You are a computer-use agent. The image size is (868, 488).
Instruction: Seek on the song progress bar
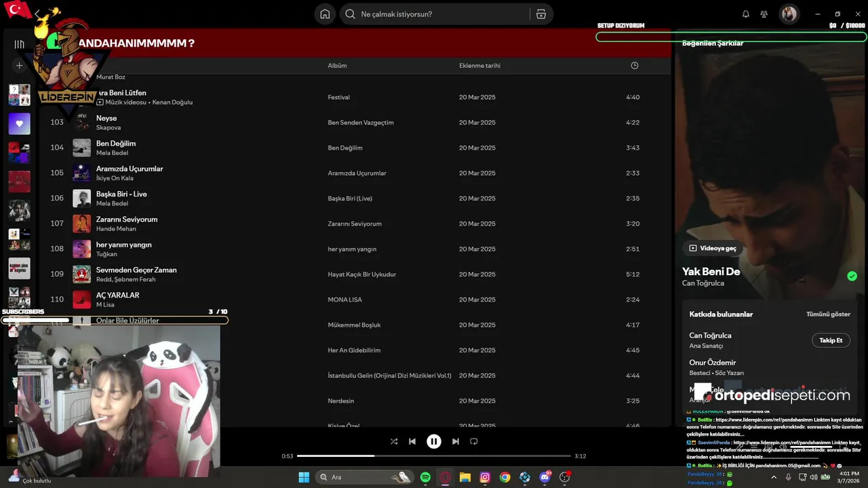(x=434, y=456)
